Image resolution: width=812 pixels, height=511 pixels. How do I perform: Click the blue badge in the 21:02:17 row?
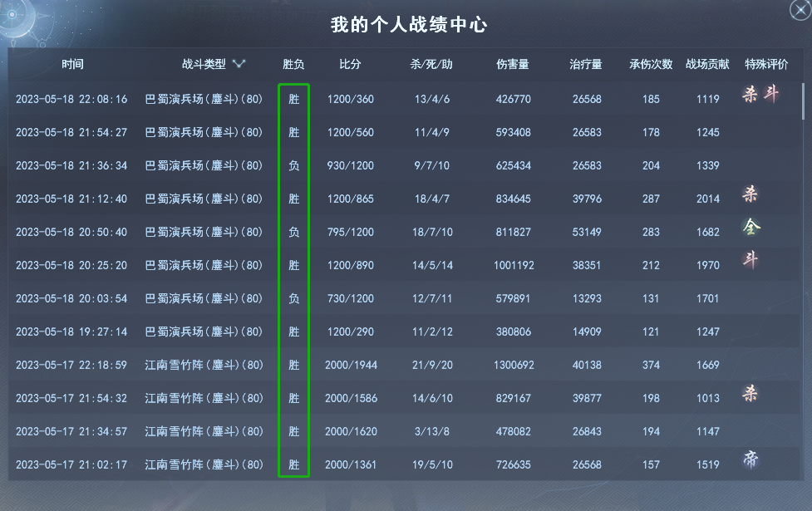750,459
